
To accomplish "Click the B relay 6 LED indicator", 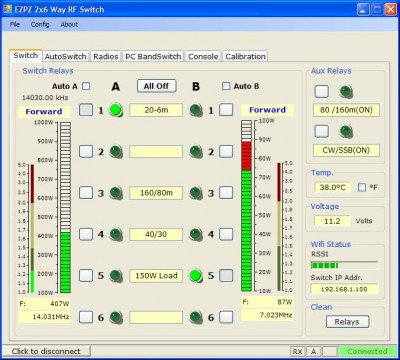I will click(x=196, y=317).
